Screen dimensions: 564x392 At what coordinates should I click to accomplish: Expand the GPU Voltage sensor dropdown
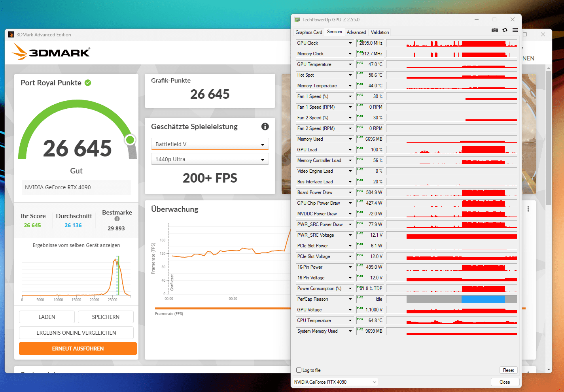[x=350, y=310]
